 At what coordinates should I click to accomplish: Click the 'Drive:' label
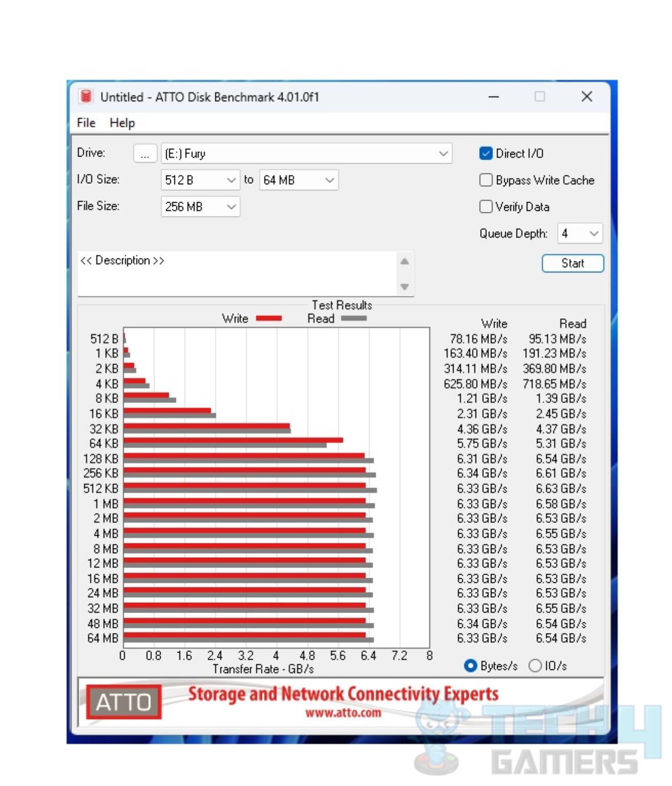coord(91,153)
